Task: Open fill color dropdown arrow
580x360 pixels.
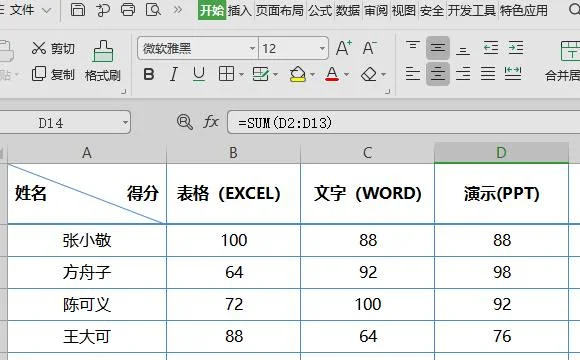Action: (313, 75)
